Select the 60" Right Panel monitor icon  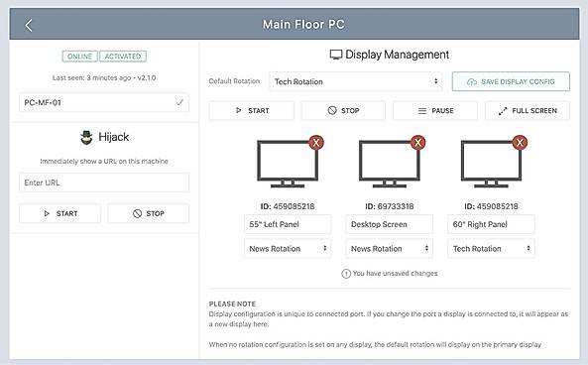[491, 164]
